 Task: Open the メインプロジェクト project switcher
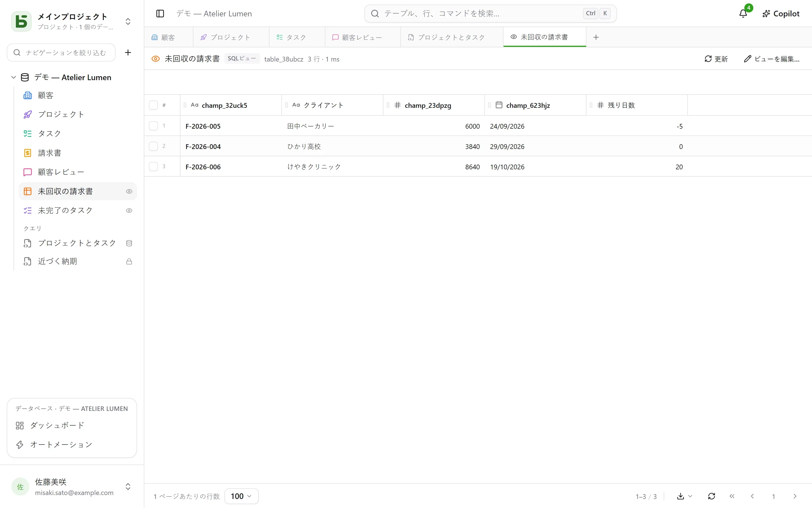tap(72, 21)
